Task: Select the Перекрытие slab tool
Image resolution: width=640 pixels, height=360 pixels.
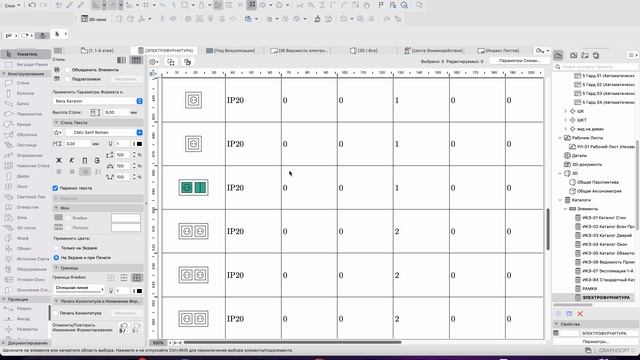Action: click(29, 114)
